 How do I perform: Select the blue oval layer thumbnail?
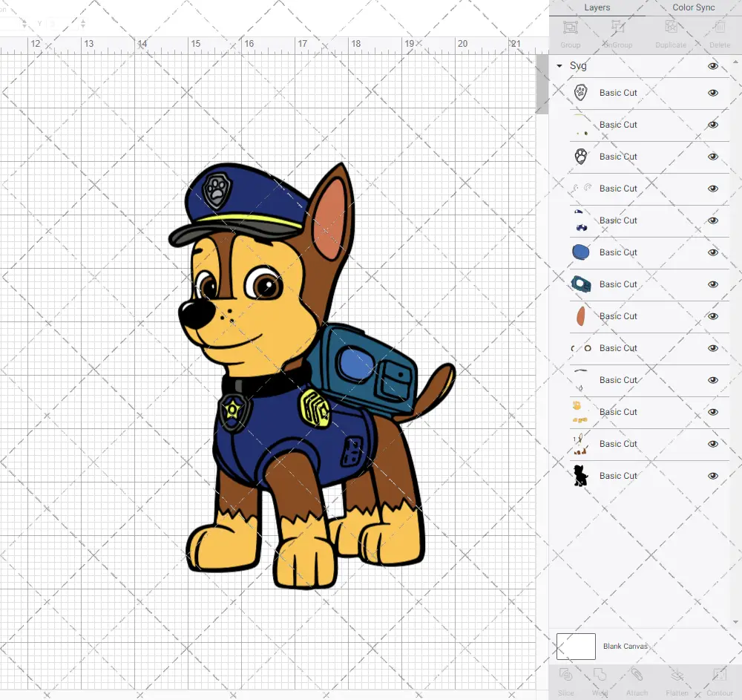tap(581, 252)
